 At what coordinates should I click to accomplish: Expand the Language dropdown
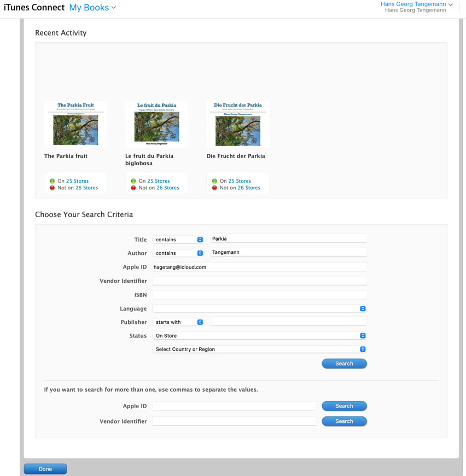click(259, 309)
